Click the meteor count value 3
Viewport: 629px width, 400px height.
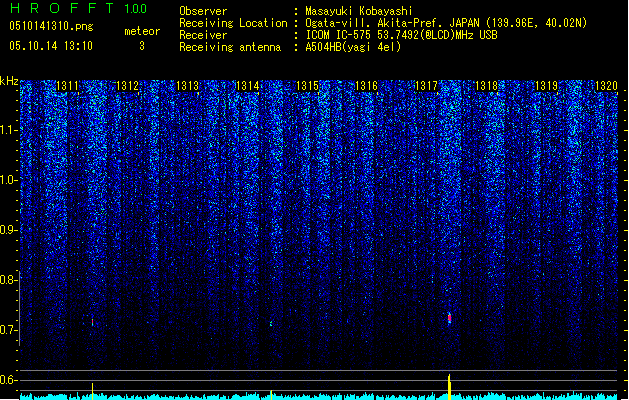142,46
